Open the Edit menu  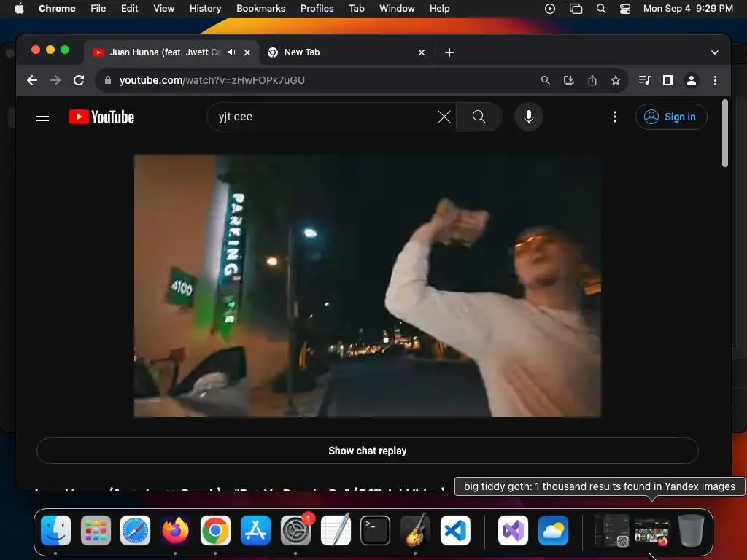(x=129, y=8)
